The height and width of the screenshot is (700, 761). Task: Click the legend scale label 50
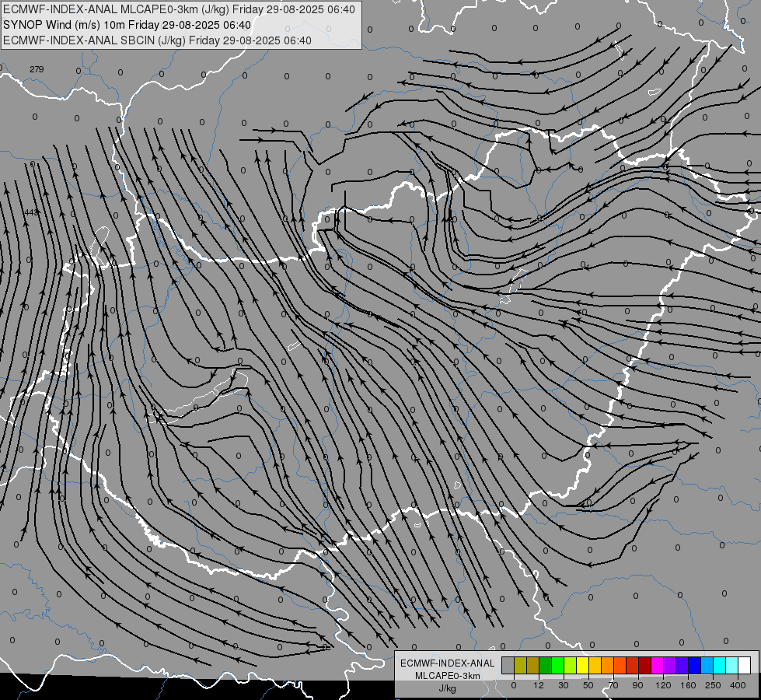pyautogui.click(x=588, y=685)
